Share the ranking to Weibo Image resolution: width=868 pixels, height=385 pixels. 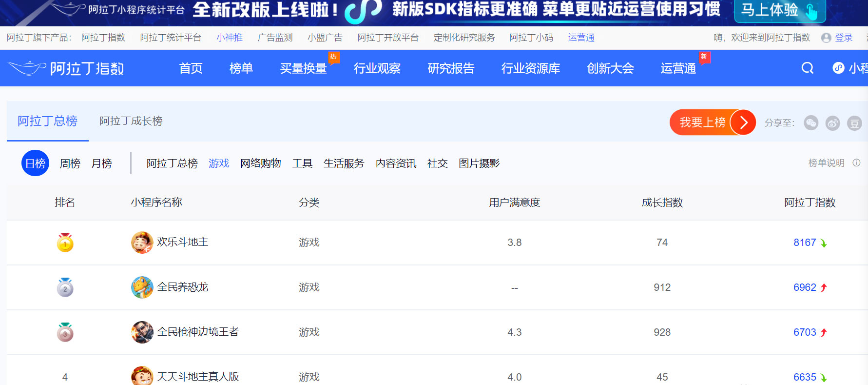832,123
